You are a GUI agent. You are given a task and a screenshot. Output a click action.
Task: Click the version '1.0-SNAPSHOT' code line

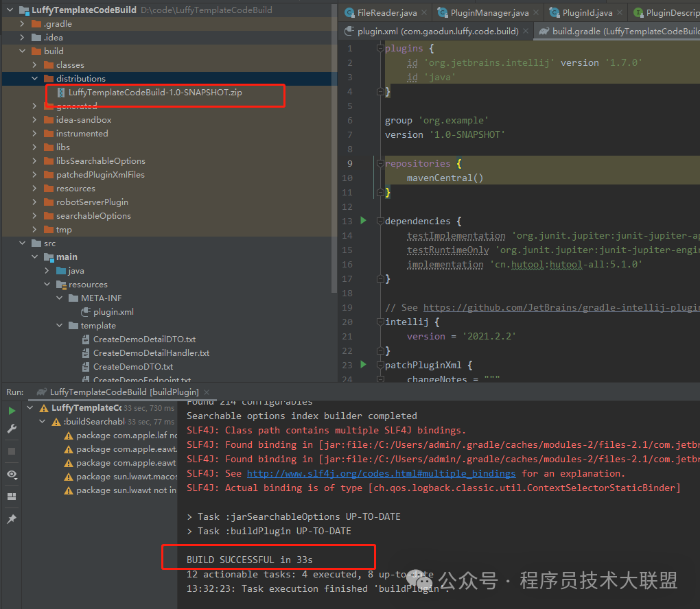click(x=445, y=134)
